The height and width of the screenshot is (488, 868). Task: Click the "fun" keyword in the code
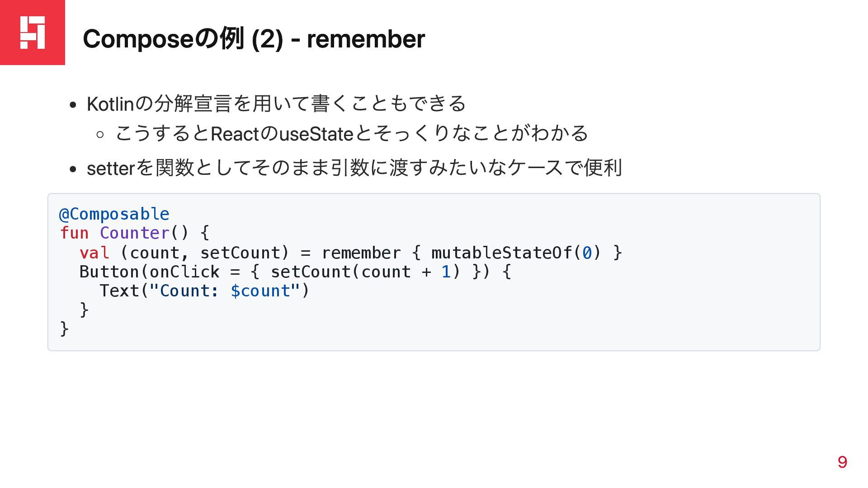[x=74, y=233]
